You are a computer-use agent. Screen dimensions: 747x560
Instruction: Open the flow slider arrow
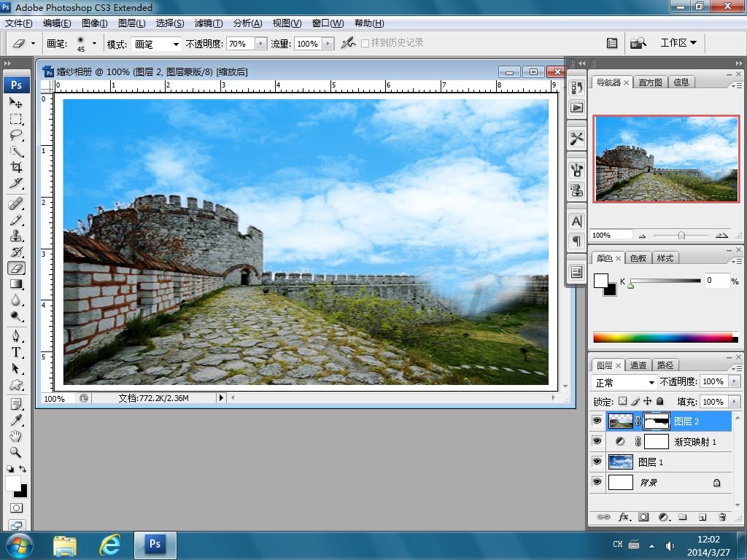(328, 44)
